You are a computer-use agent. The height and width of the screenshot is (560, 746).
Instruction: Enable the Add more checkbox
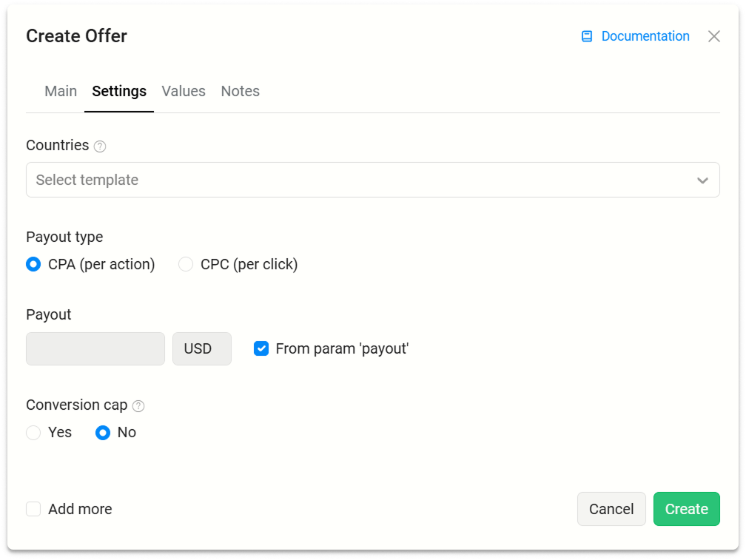tap(33, 509)
